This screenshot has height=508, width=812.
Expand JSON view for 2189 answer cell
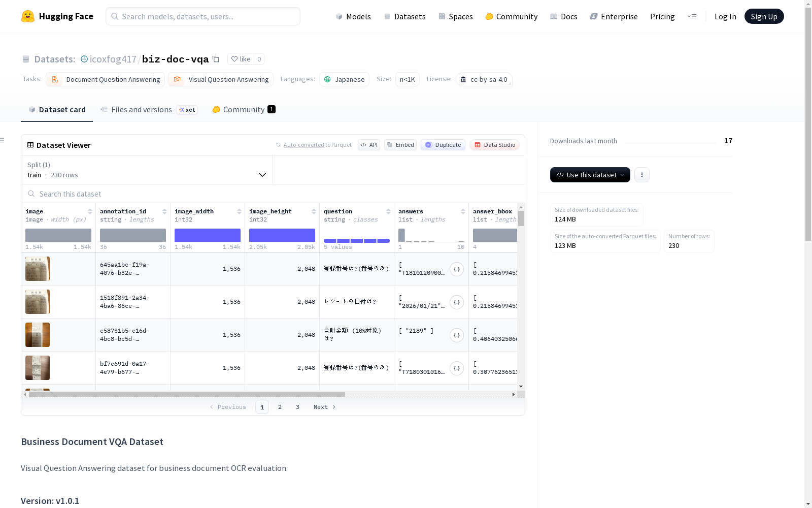coord(457,335)
